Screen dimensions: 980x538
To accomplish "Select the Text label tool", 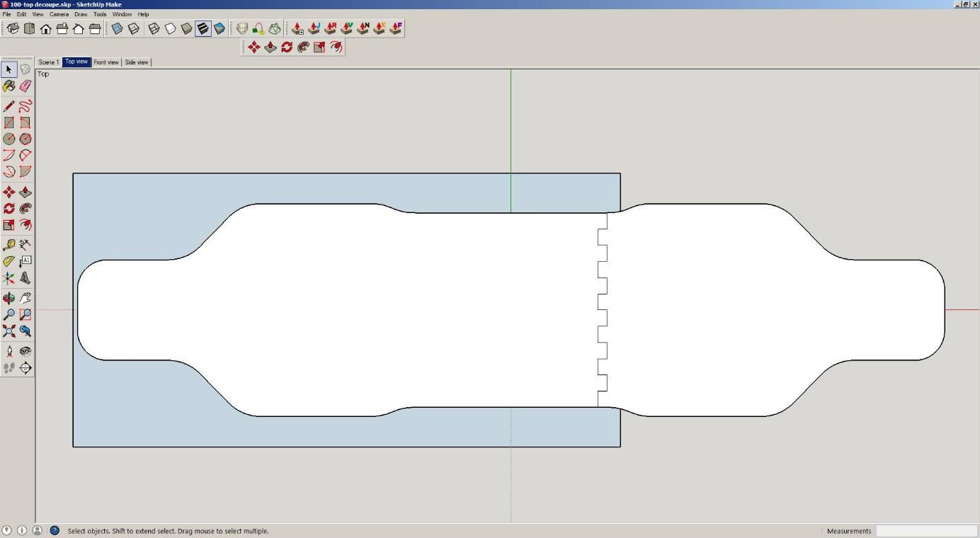I will pyautogui.click(x=25, y=261).
